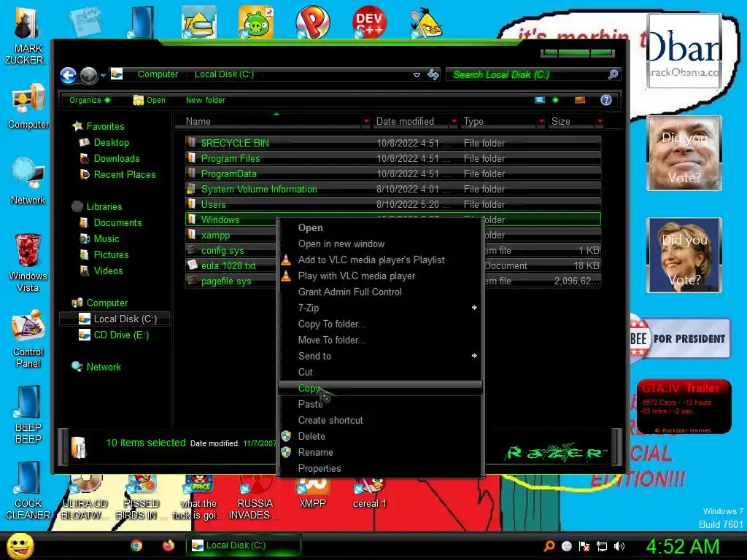Click the Forward navigation arrow
Screen dimensions: 747x560
click(88, 75)
